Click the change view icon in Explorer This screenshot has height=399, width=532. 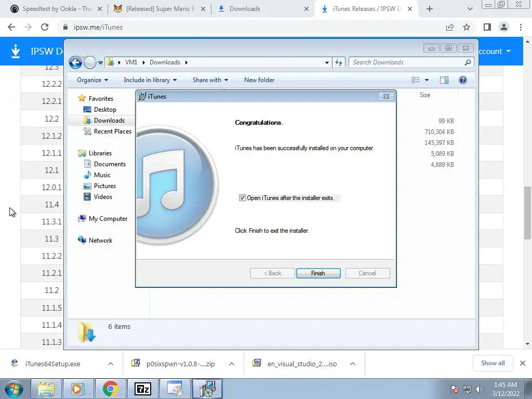pos(416,80)
